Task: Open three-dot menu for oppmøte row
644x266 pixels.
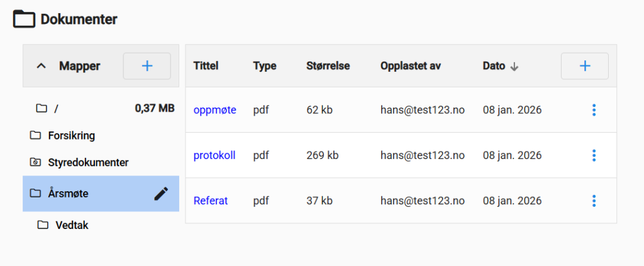Action: (x=594, y=110)
